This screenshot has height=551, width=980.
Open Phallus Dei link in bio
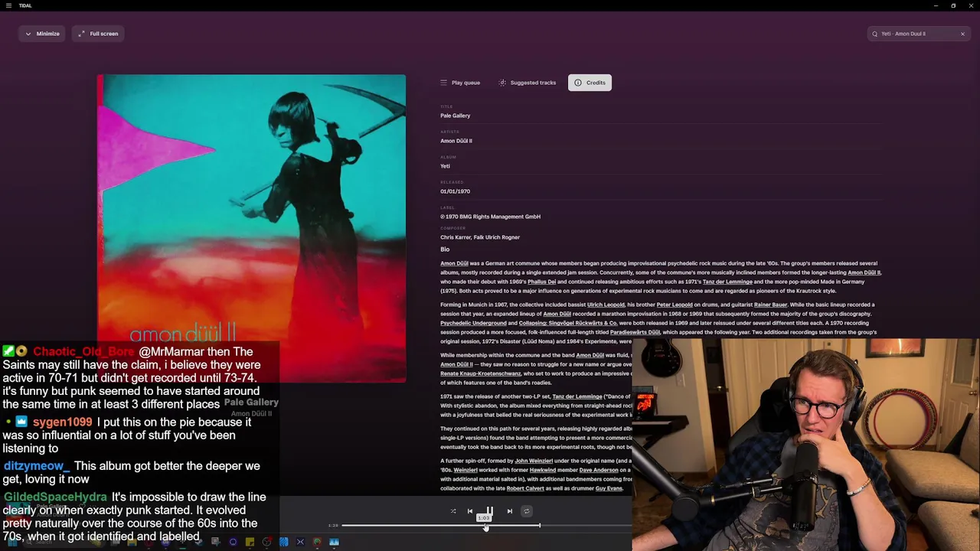tap(541, 282)
